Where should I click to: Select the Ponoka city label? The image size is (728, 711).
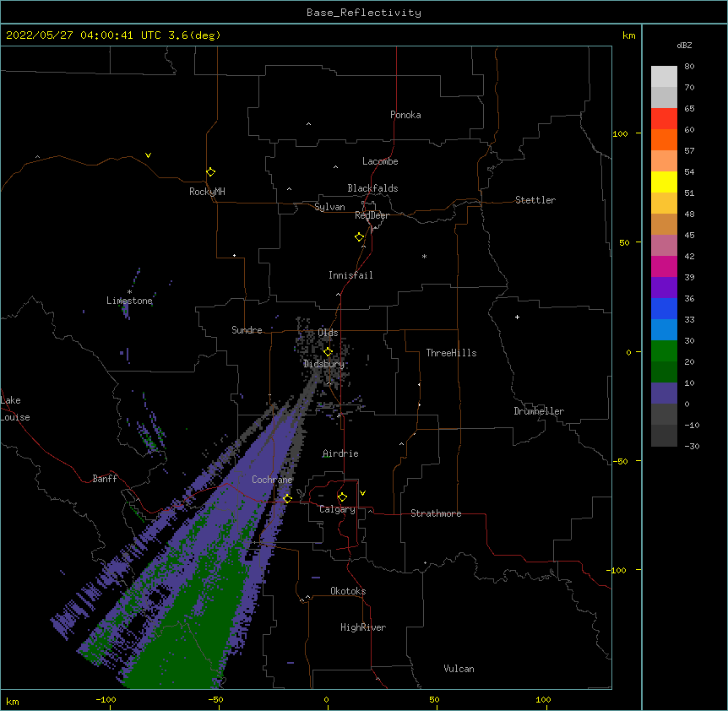click(405, 115)
